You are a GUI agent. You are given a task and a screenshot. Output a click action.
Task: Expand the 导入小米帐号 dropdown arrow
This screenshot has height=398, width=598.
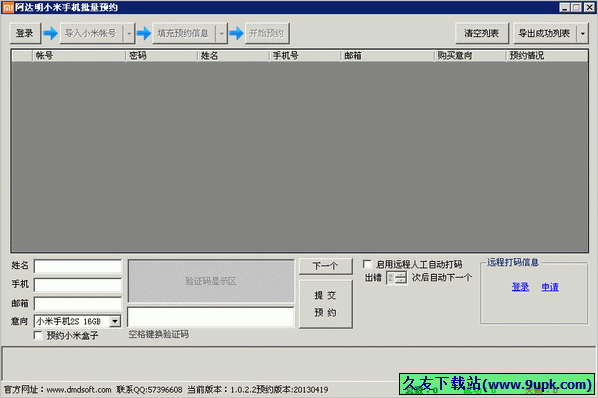point(129,34)
